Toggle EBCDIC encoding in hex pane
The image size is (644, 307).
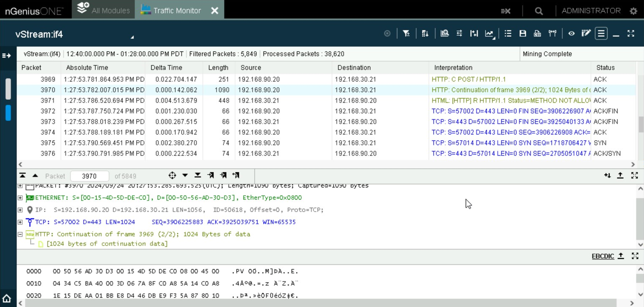click(x=603, y=256)
